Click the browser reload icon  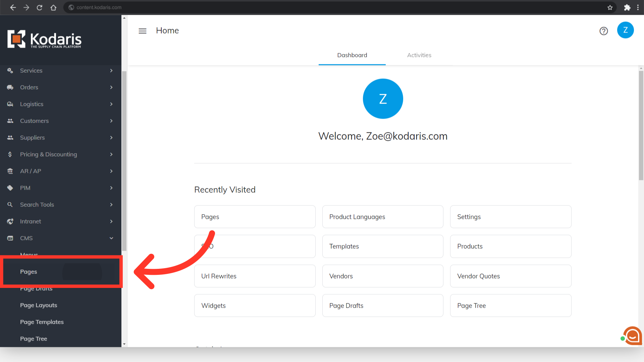coord(40,7)
